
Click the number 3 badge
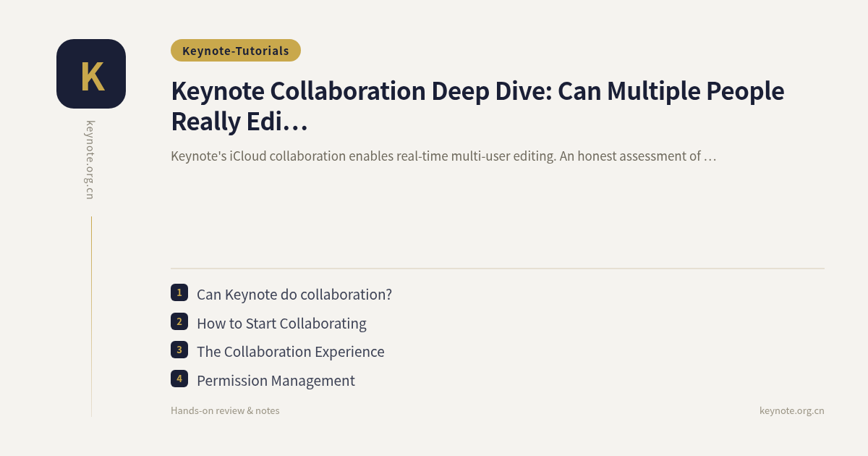point(179,350)
